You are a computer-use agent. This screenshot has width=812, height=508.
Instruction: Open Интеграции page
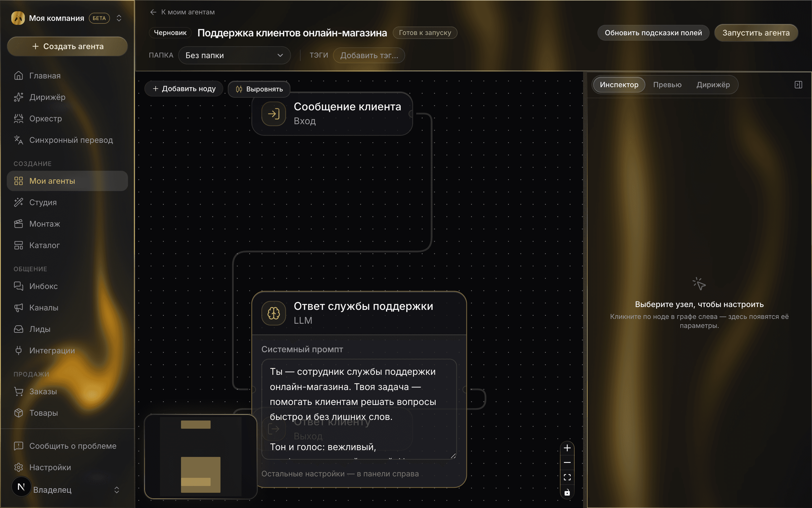[x=67, y=351]
